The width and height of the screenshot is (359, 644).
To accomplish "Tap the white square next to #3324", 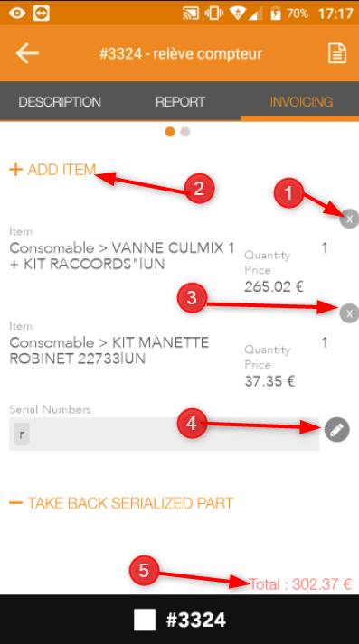I will click(145, 620).
